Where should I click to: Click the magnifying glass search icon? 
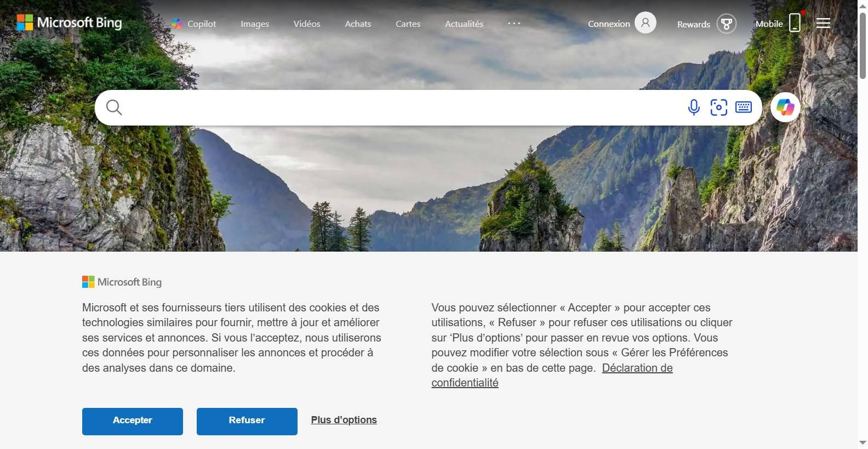pyautogui.click(x=114, y=107)
